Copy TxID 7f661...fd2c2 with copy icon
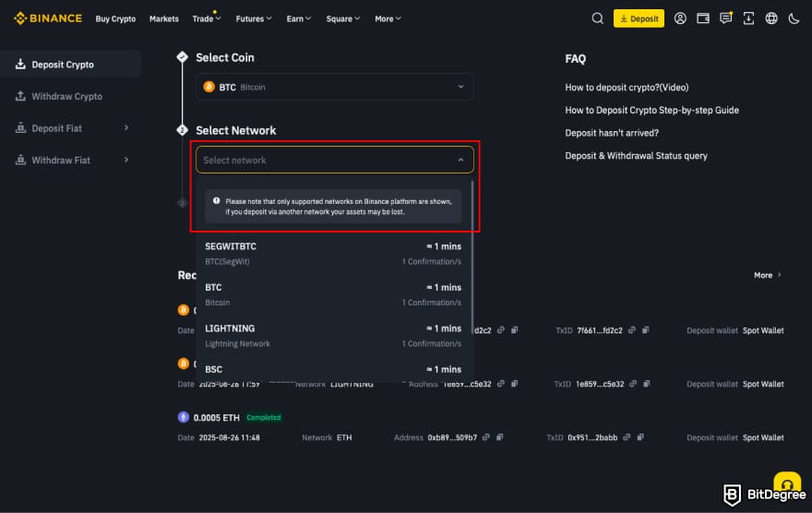The height and width of the screenshot is (513, 812). (x=645, y=330)
